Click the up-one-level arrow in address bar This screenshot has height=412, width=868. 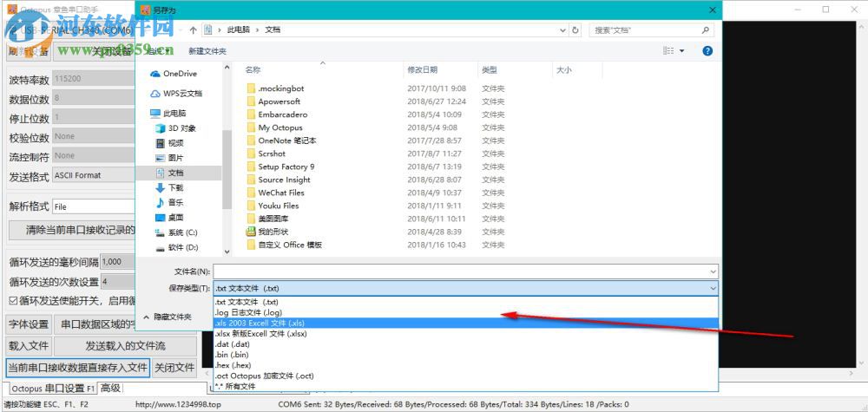(x=193, y=29)
